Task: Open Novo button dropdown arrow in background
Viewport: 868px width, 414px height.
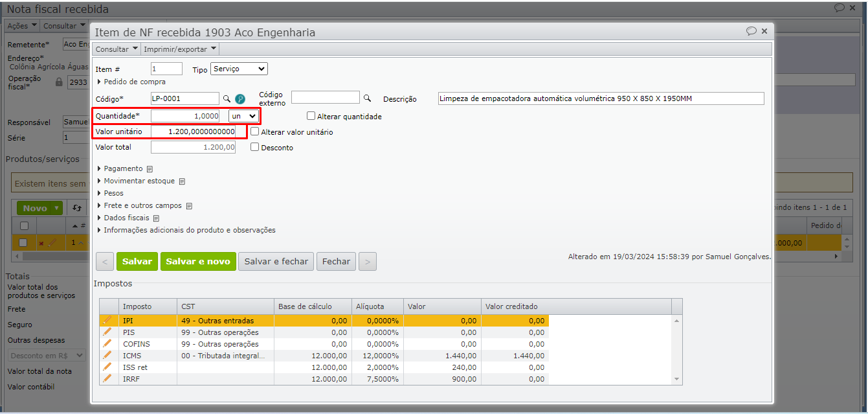Action: 57,208
